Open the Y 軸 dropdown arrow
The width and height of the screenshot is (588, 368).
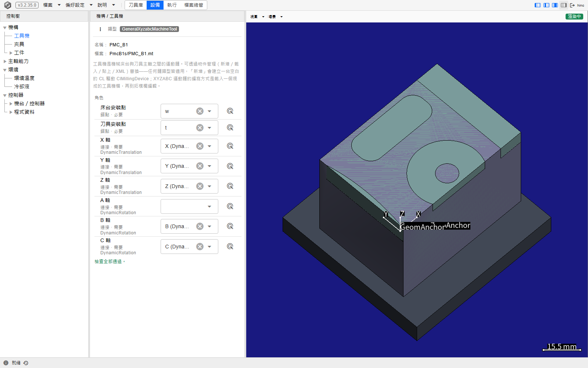(209, 166)
